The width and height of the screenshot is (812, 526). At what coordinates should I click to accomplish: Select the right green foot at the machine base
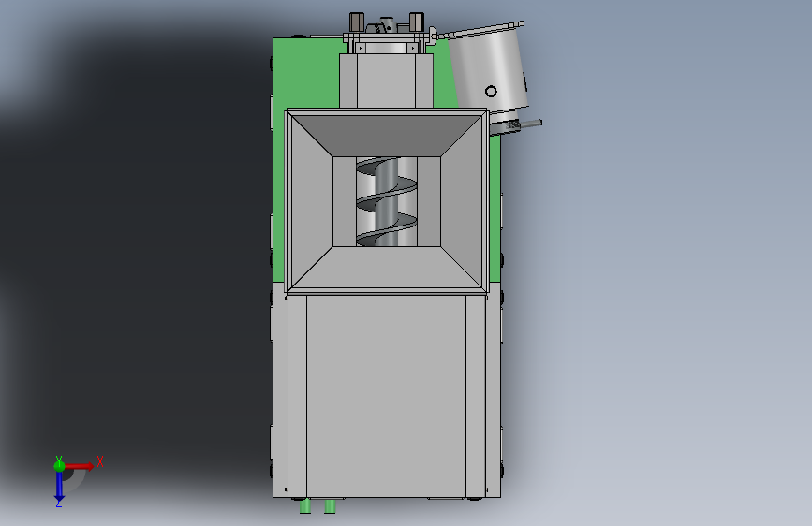[330, 506]
